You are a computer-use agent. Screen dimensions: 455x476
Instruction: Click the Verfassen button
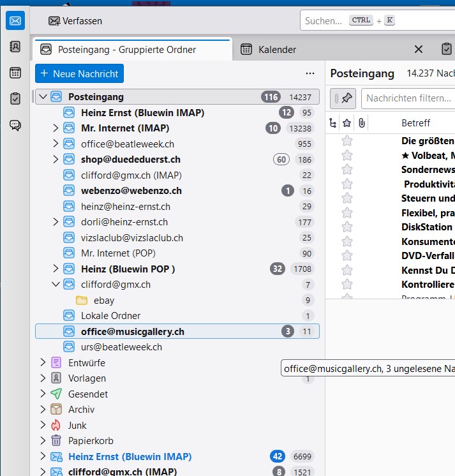75,21
